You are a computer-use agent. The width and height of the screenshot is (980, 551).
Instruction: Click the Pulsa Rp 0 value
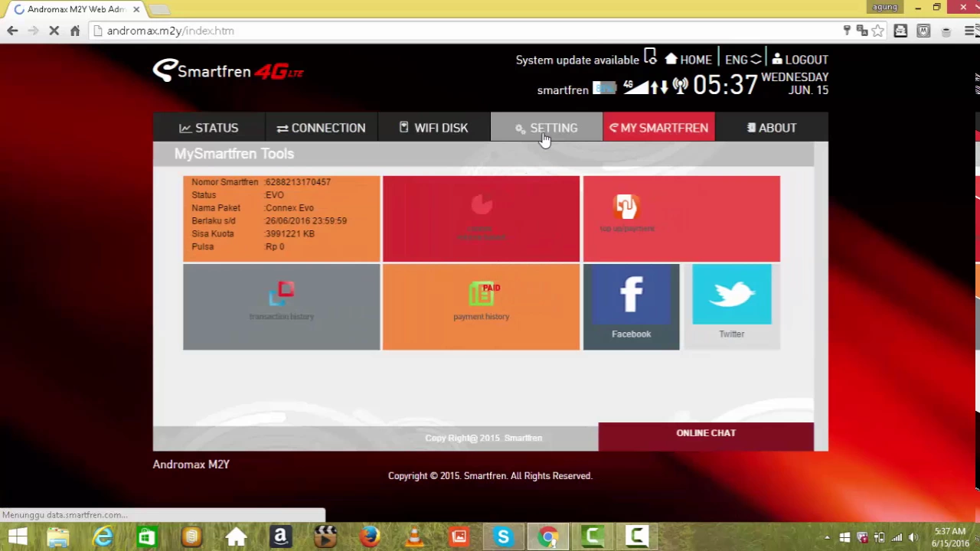[x=274, y=246]
